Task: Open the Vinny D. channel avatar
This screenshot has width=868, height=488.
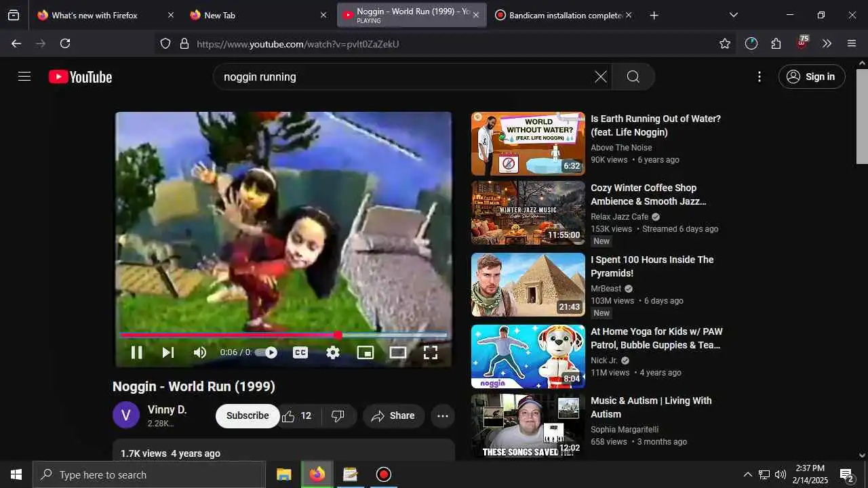Action: (x=126, y=415)
